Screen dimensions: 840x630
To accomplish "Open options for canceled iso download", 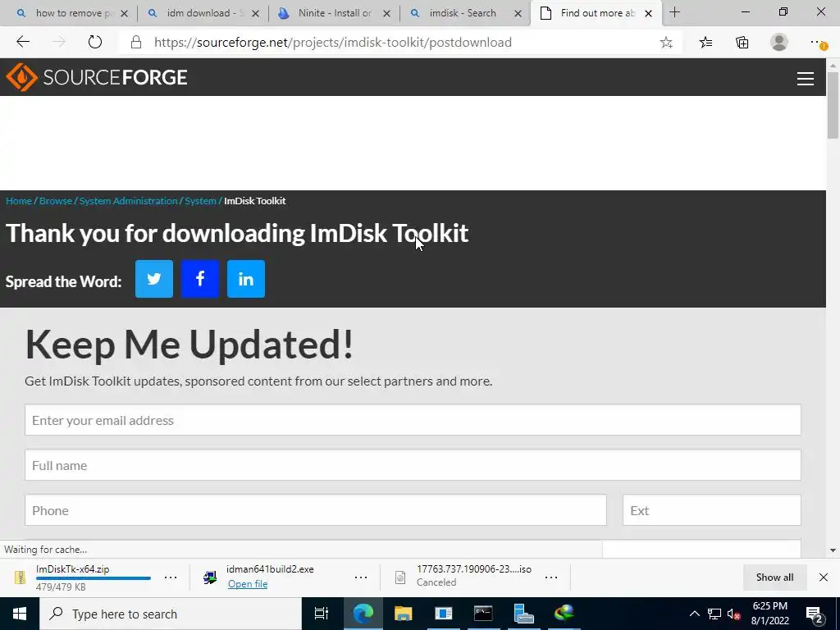I will click(x=550, y=577).
